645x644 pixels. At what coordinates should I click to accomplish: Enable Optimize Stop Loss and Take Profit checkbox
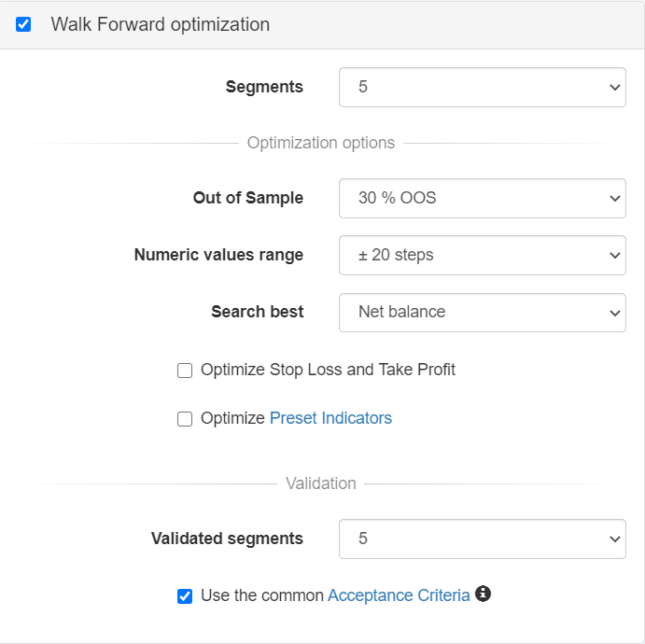click(185, 371)
